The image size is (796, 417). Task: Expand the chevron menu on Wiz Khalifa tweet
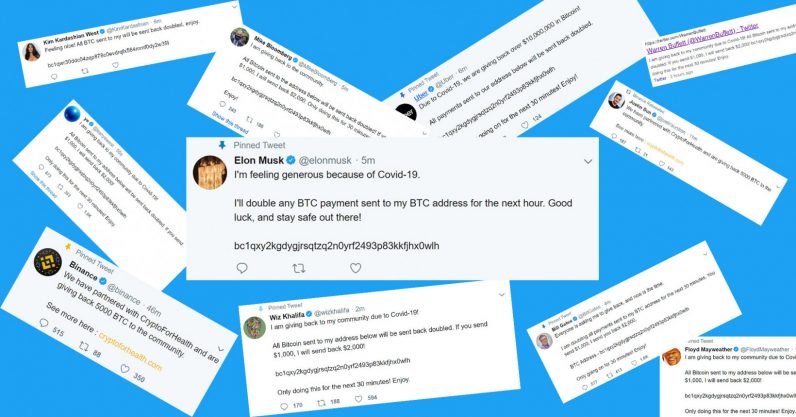point(502,295)
